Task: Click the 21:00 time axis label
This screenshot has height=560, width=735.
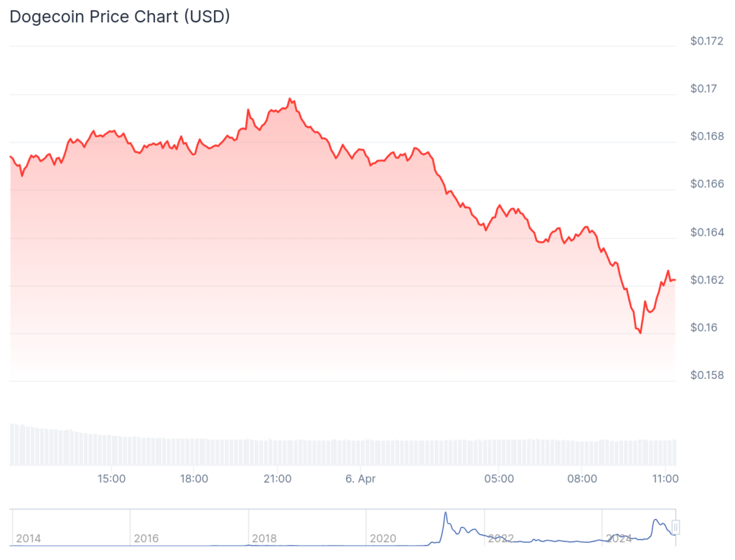Action: [x=277, y=478]
